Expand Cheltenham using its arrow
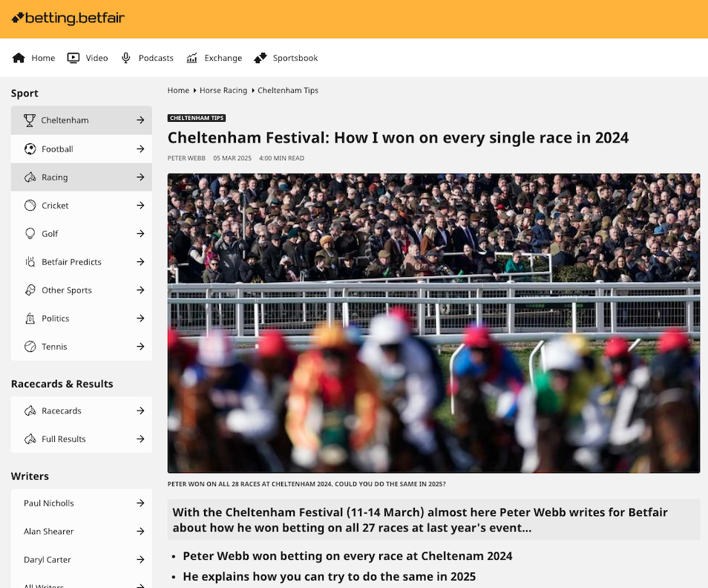 click(140, 120)
